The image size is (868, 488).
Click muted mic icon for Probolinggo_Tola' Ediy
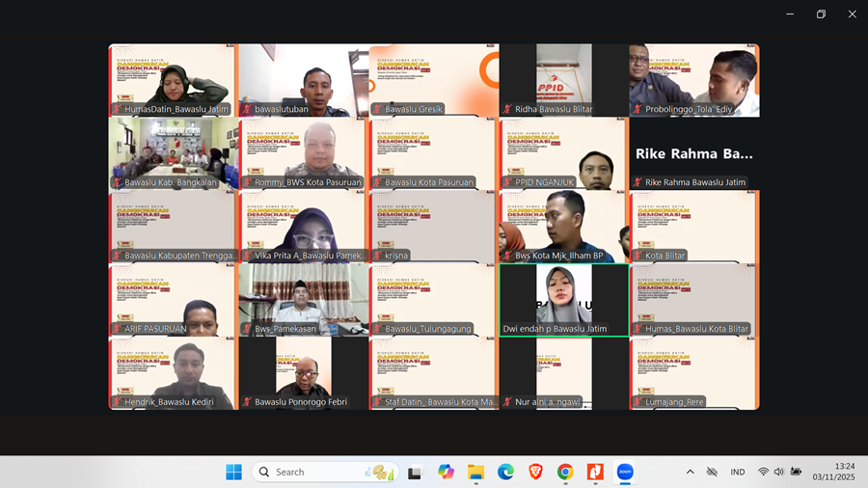click(637, 109)
